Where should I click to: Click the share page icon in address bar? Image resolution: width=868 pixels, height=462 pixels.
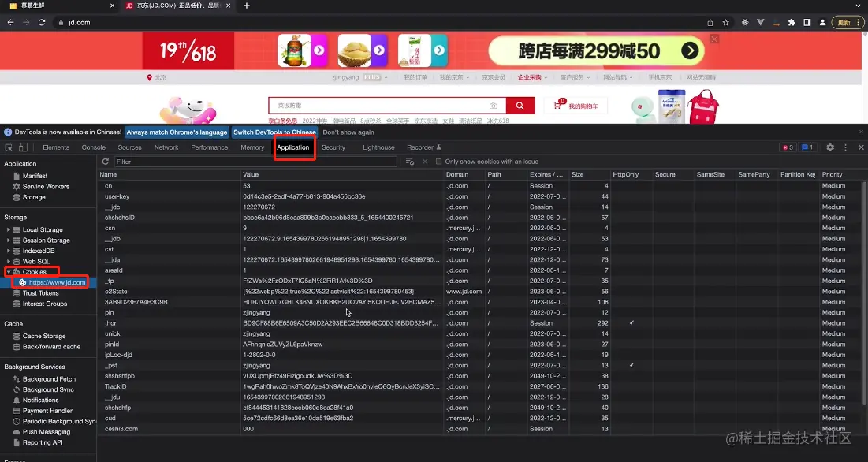710,23
